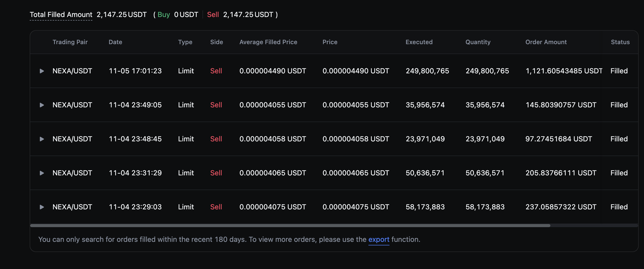Expand the 11-04 23:48:45 order row

tap(42, 139)
